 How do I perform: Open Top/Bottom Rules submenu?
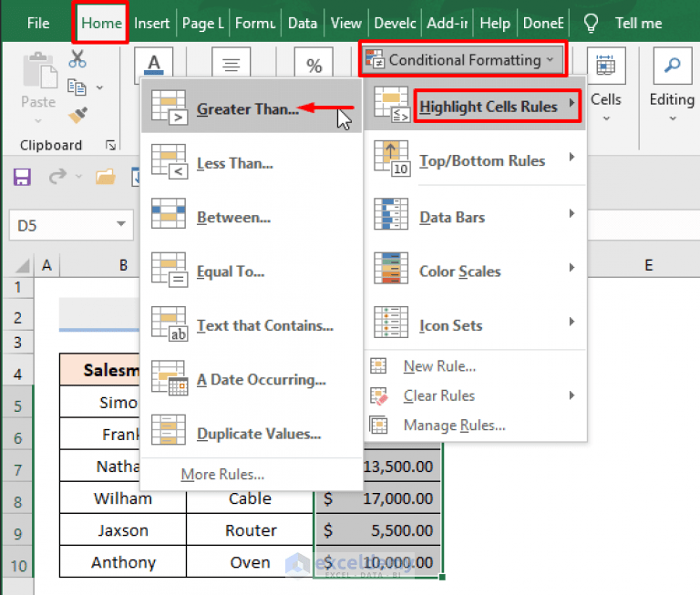point(475,159)
